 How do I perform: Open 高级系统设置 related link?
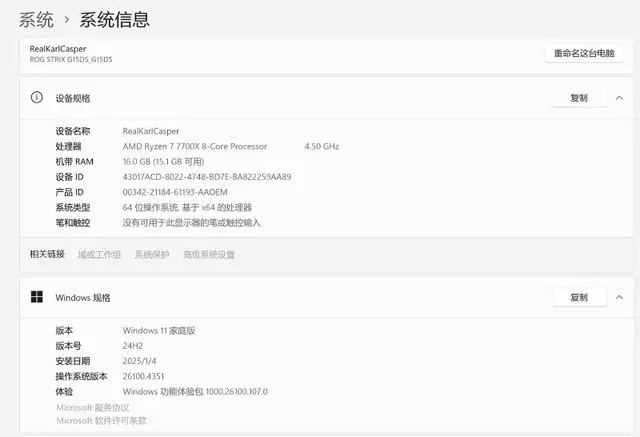[x=209, y=255]
